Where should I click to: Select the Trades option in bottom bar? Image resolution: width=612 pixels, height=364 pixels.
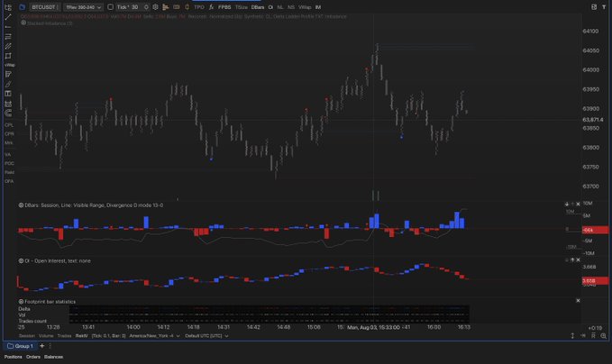pos(64,336)
